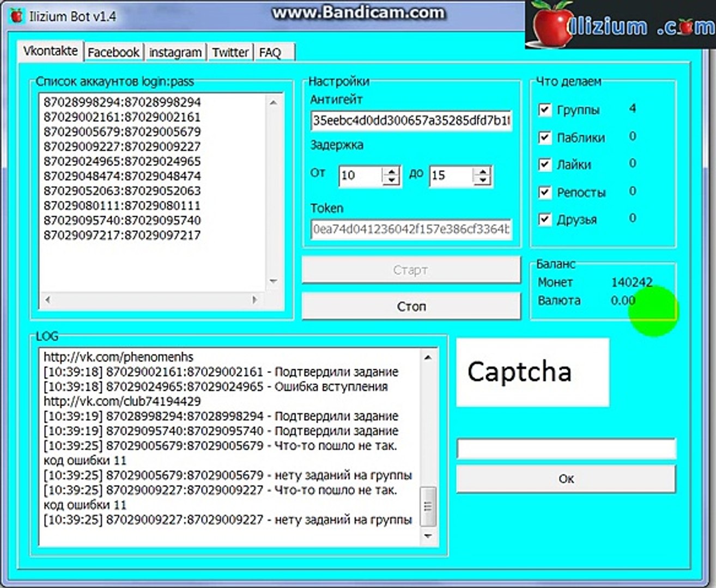Screen dimensions: 716x588
Task: Click the Captcha image box
Action: point(532,372)
